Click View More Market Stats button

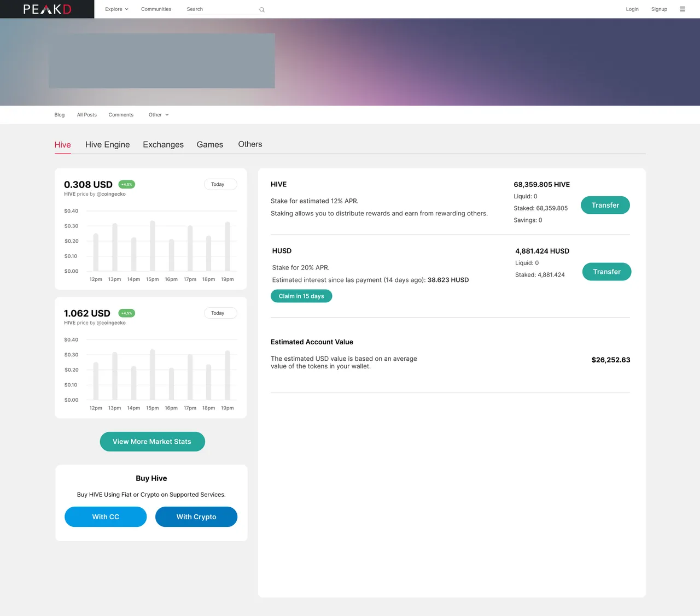152,442
